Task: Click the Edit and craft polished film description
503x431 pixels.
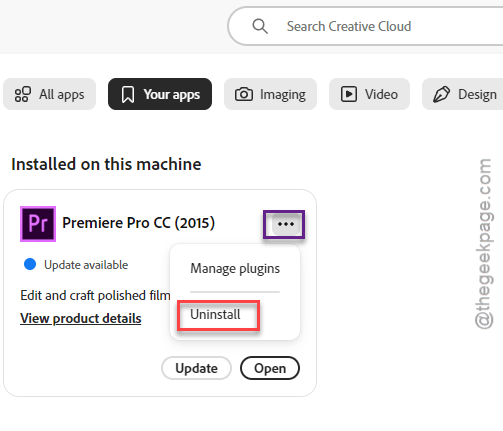Action: point(95,295)
